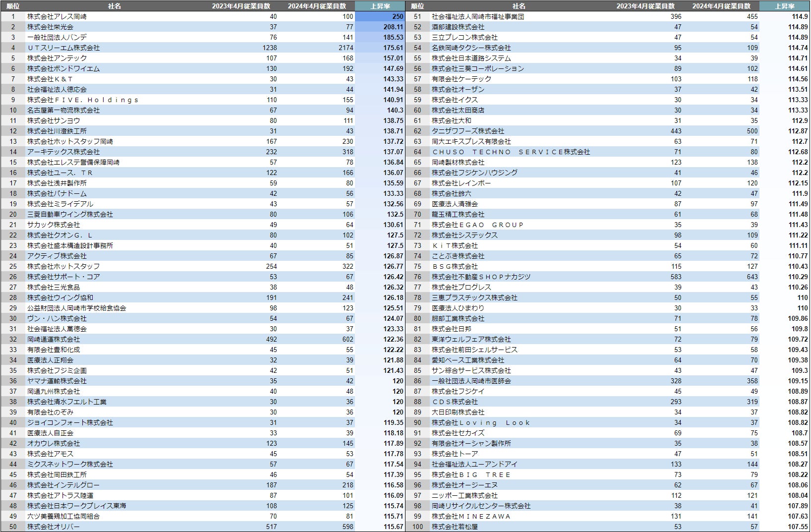Click the 株式会社インテルグロー cell
Screen dimensions: 811x532
point(63,485)
